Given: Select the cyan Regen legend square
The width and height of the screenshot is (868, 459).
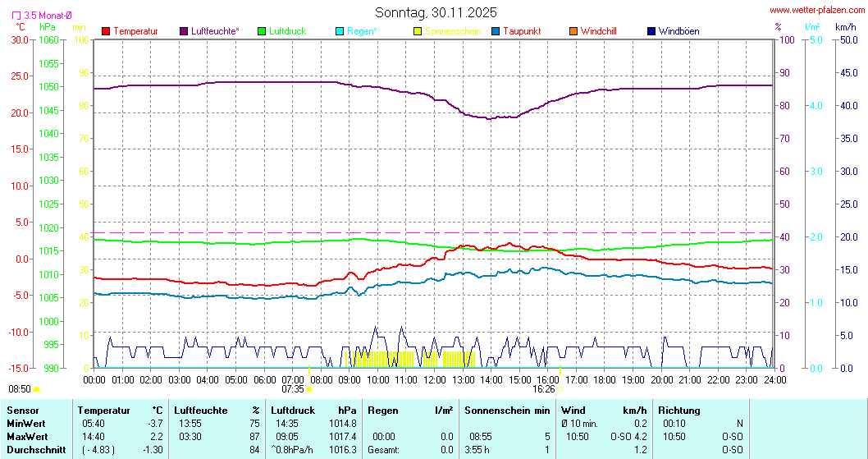Looking at the screenshot, I should click(340, 31).
